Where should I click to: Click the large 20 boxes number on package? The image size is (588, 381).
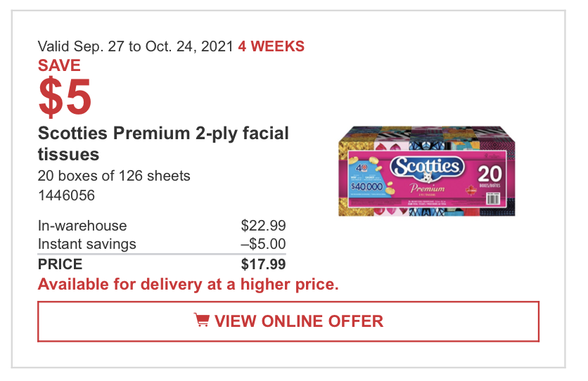490,174
